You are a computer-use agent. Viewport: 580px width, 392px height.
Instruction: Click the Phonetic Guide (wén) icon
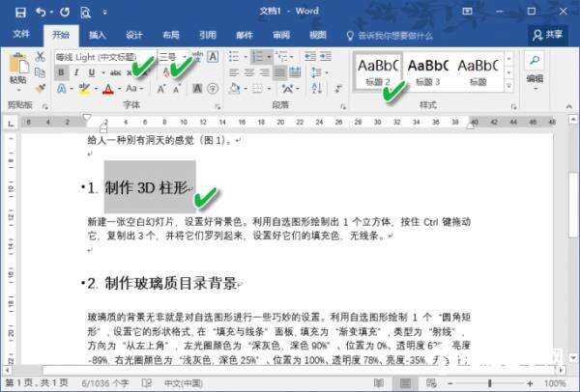198,57
